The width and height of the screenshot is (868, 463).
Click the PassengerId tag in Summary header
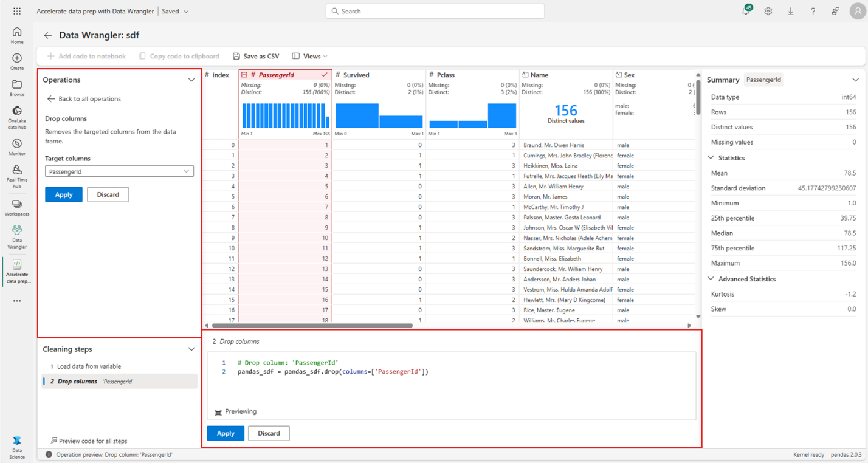pyautogui.click(x=763, y=80)
